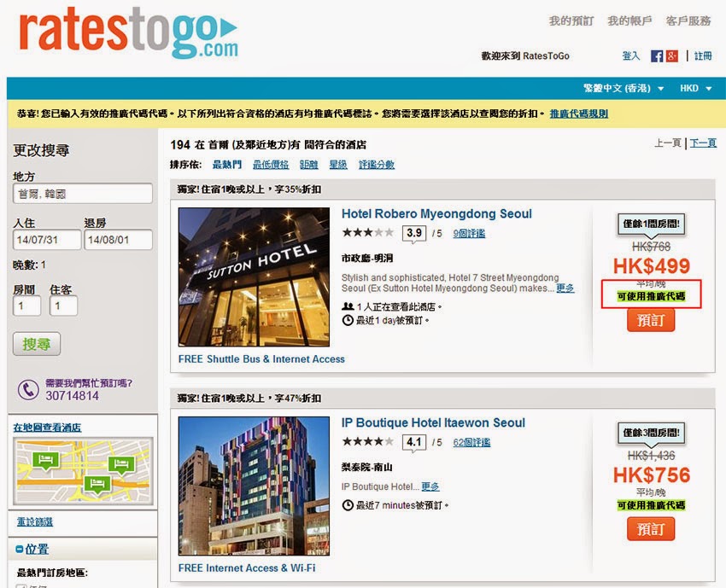The width and height of the screenshot is (726, 588).
Task: Open 客戶服務 in the top menu
Action: (688, 21)
